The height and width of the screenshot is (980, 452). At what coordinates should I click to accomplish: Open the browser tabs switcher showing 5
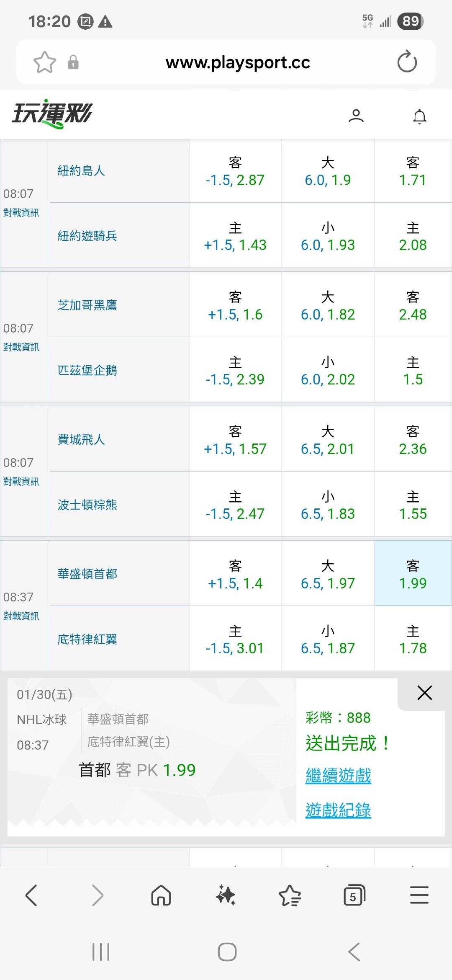click(354, 896)
